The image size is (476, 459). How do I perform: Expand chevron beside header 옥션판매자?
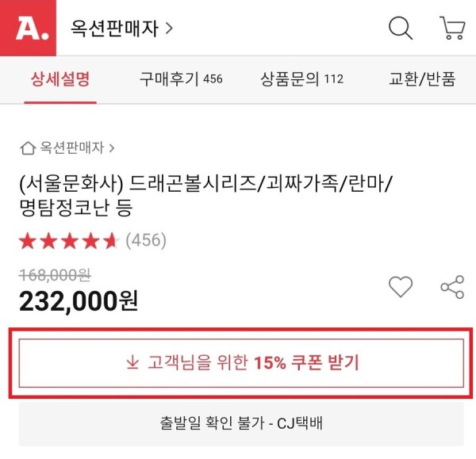click(169, 29)
